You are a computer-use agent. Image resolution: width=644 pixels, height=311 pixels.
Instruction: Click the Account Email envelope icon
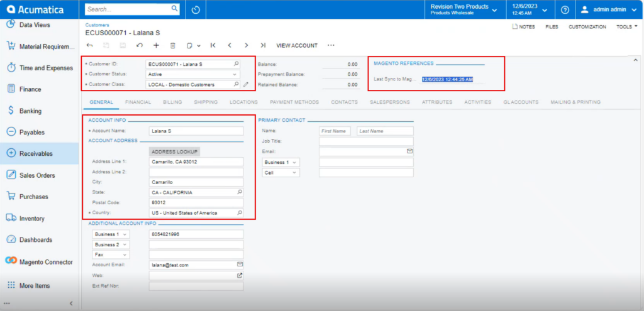point(240,265)
